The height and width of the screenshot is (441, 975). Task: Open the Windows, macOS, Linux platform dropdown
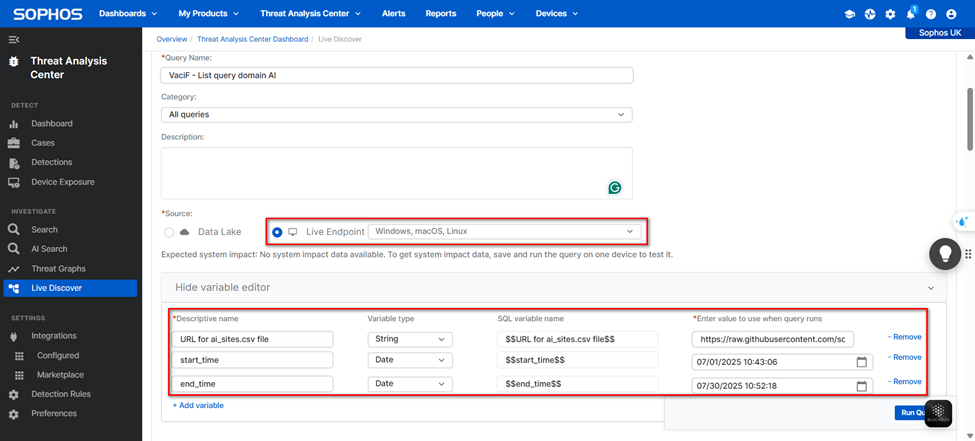tap(504, 231)
